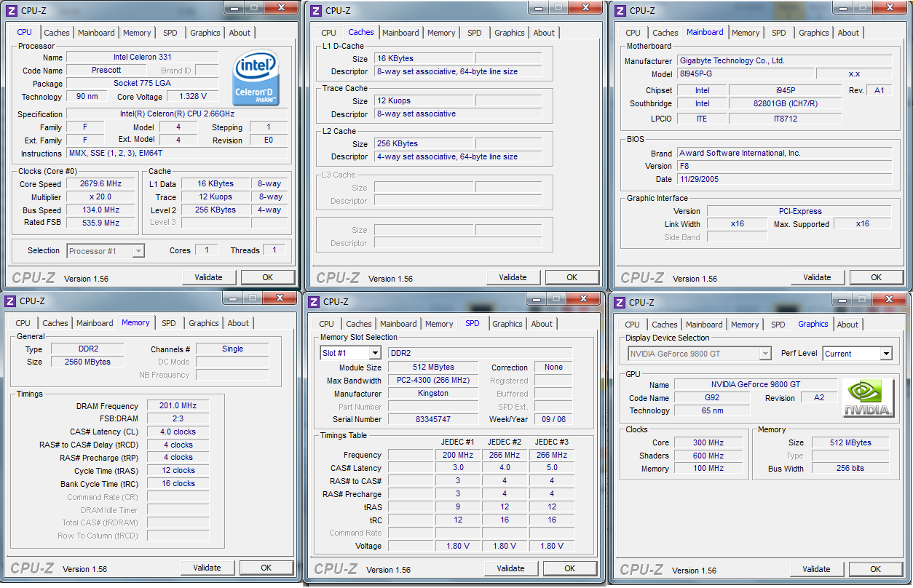
Task: Open Graphics tab in the Mainboard window
Action: [814, 33]
